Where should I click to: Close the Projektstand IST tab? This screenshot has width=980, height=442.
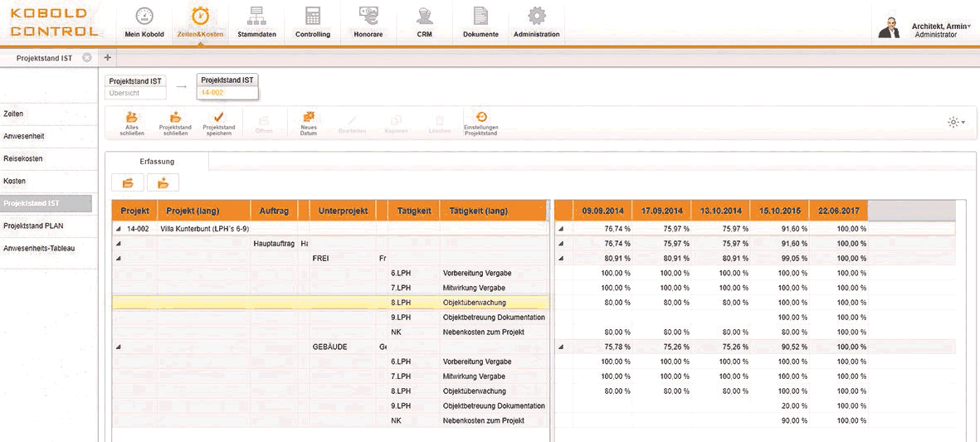tap(87, 57)
